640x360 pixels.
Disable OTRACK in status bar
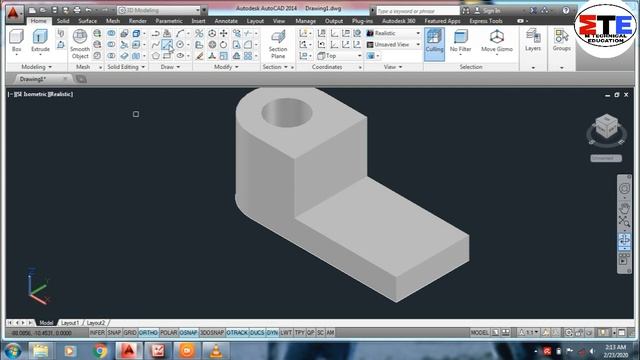tap(237, 333)
